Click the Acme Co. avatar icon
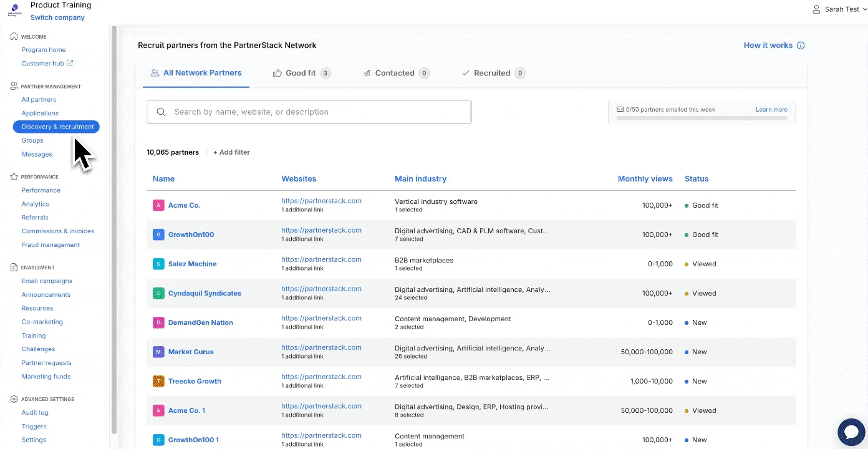The width and height of the screenshot is (868, 449). coord(158,205)
